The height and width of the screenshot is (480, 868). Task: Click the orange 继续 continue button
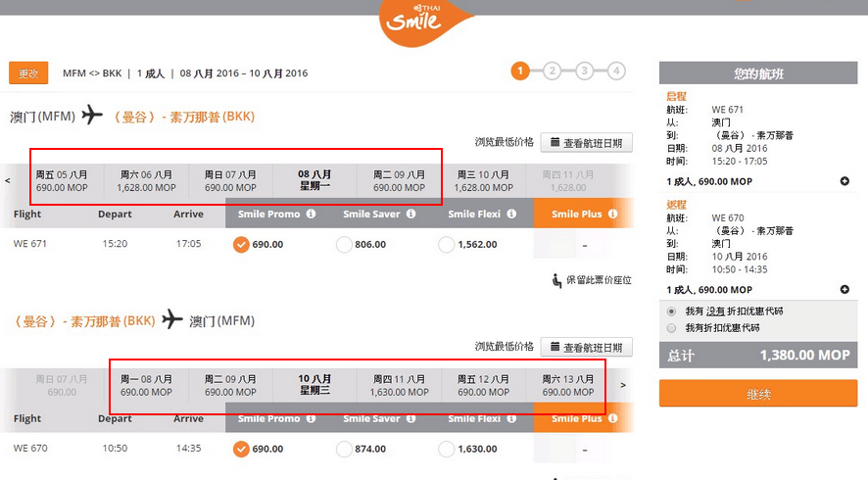758,394
